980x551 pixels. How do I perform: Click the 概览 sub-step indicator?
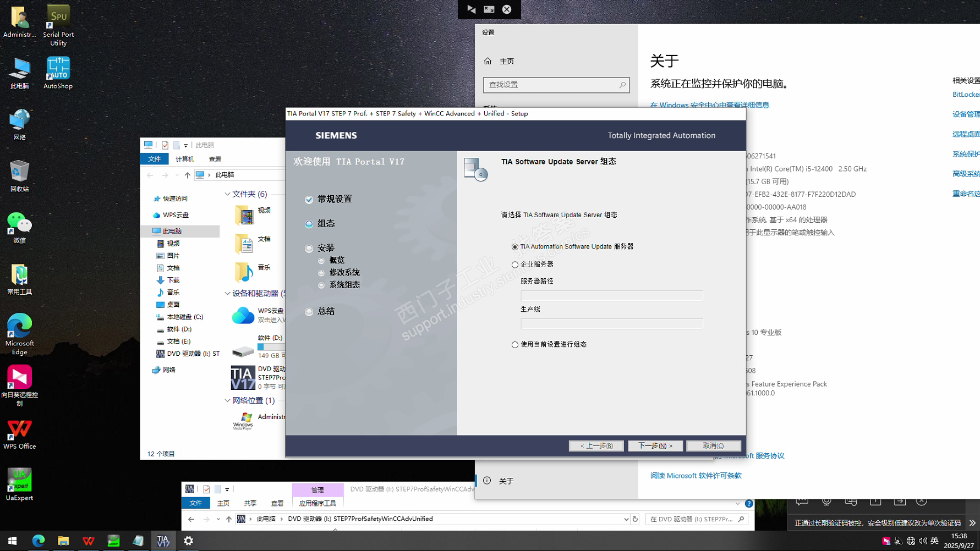click(x=321, y=261)
